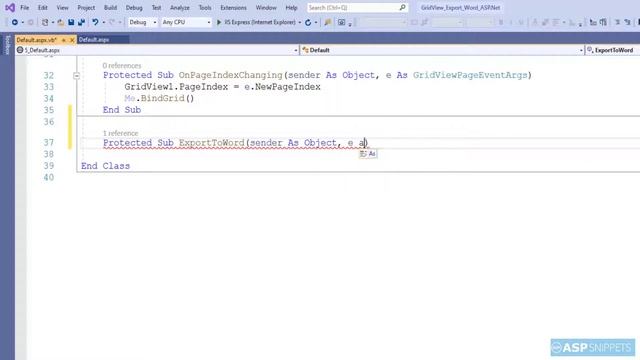Open the ExportToWord member dropdown
Image resolution: width=640 pixels, height=360 pixels.
tap(613, 50)
